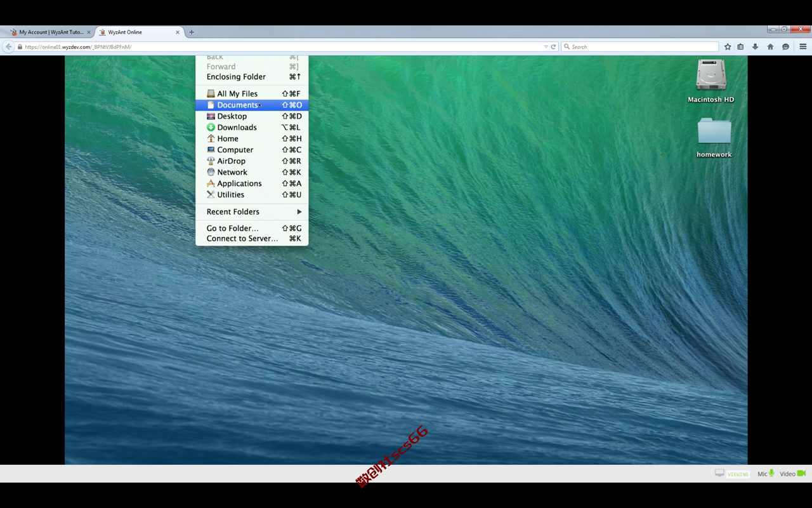Focus the browser address bar
The image size is (812, 508).
(x=282, y=47)
